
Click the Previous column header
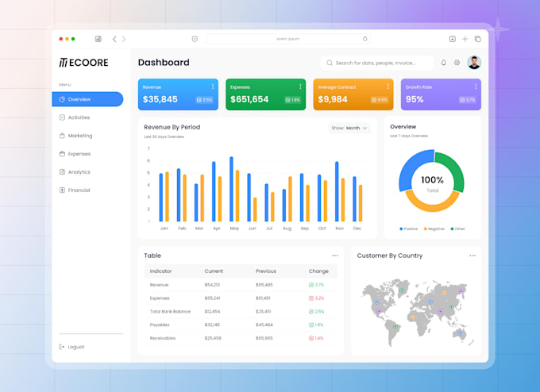coord(266,271)
